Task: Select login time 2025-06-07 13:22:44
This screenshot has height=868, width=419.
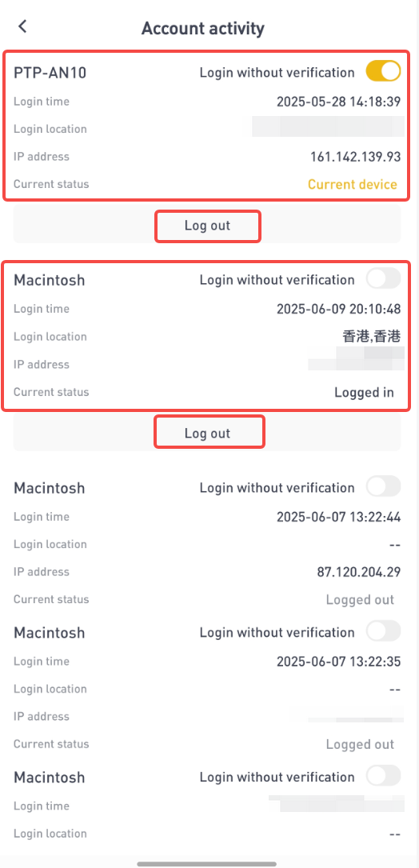Action: 339,517
